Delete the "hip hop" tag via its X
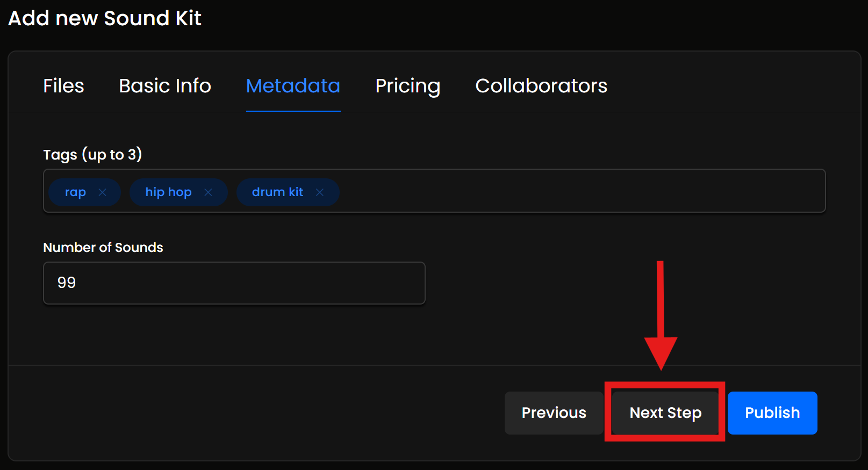Image resolution: width=868 pixels, height=470 pixels. 208,192
